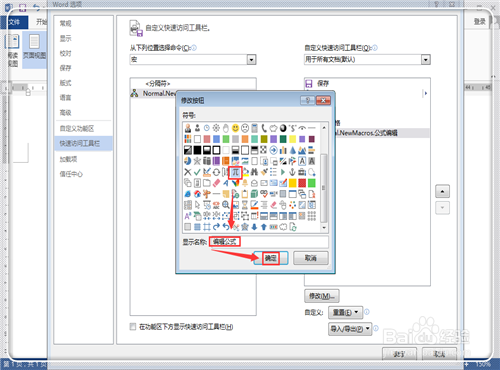Select the blue undo arrow symbol

tap(226, 226)
